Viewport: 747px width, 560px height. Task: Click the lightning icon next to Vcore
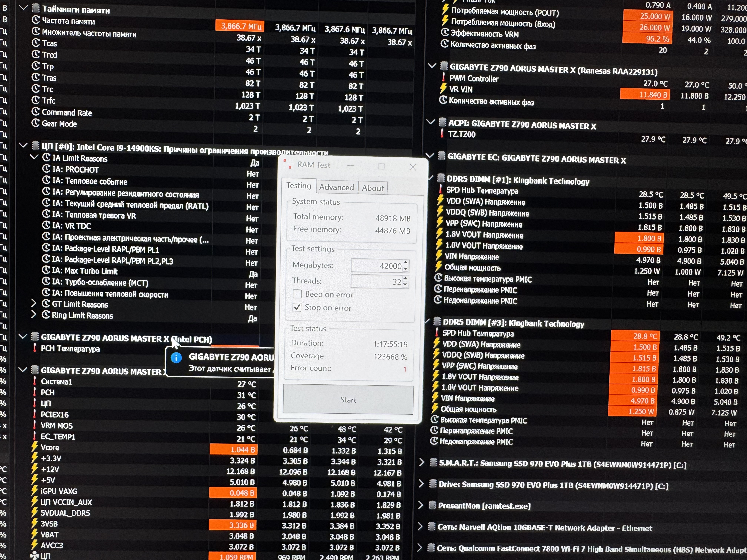[34, 447]
